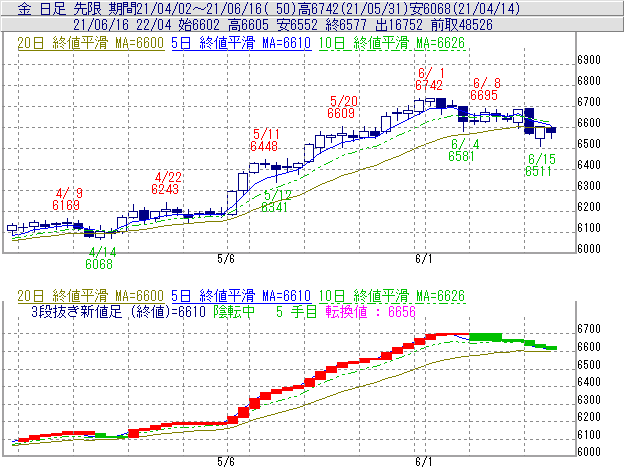Click the 5日 終値平滑 legend in lower chart
624x473 pixels.
tap(241, 296)
